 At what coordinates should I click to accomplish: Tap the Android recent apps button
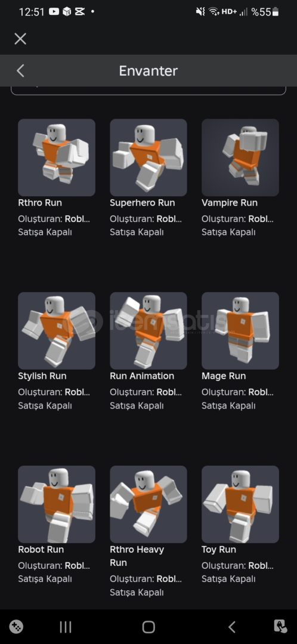66,627
